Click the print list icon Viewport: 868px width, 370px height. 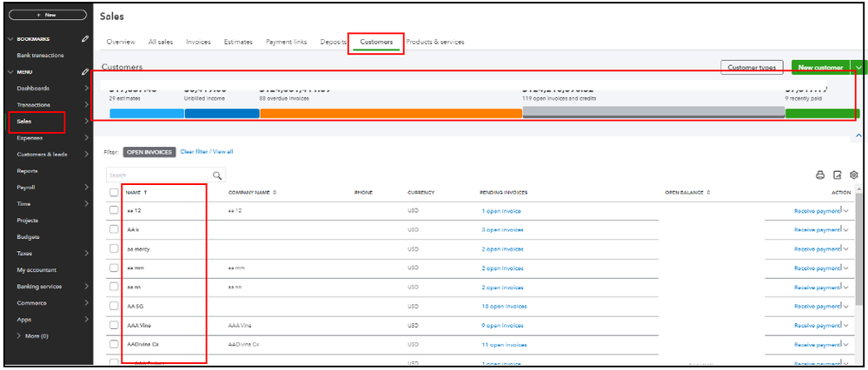click(820, 175)
